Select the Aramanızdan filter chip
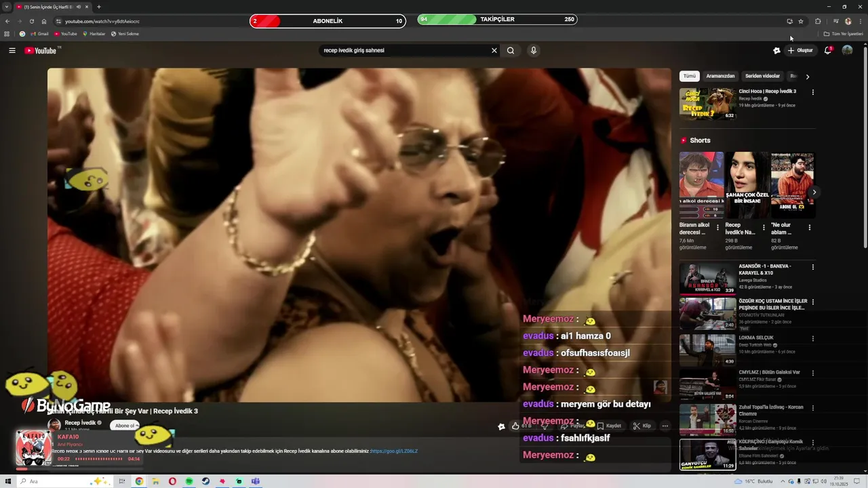This screenshot has height=488, width=868. click(x=720, y=76)
